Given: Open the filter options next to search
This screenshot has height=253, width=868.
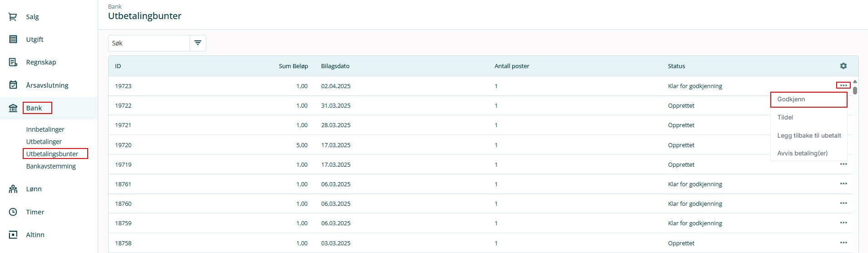Looking at the screenshot, I should point(198,43).
